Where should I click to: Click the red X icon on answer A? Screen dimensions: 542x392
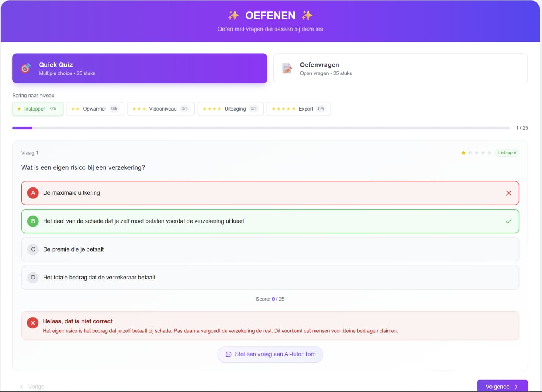point(509,193)
